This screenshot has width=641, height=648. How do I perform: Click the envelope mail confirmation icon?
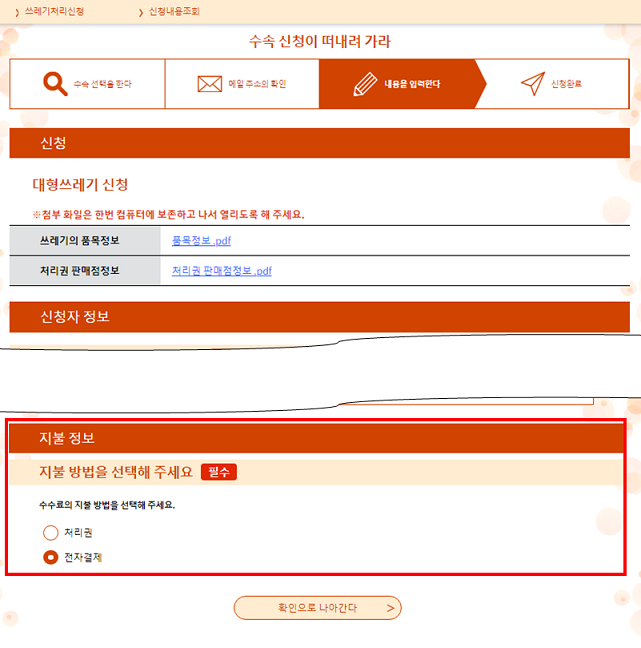pyautogui.click(x=210, y=84)
